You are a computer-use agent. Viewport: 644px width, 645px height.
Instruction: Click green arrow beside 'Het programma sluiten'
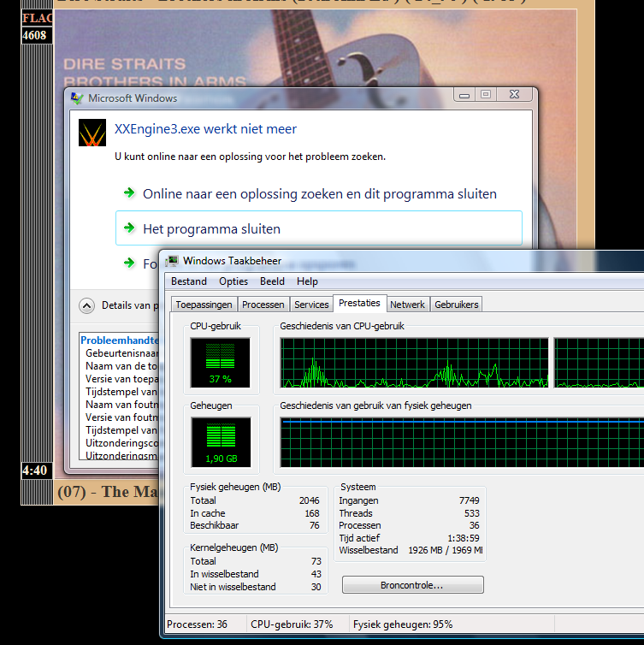point(129,228)
